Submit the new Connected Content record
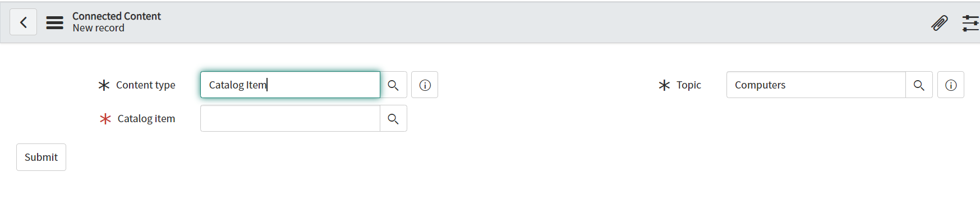Image resolution: width=980 pixels, height=218 pixels. 41,157
